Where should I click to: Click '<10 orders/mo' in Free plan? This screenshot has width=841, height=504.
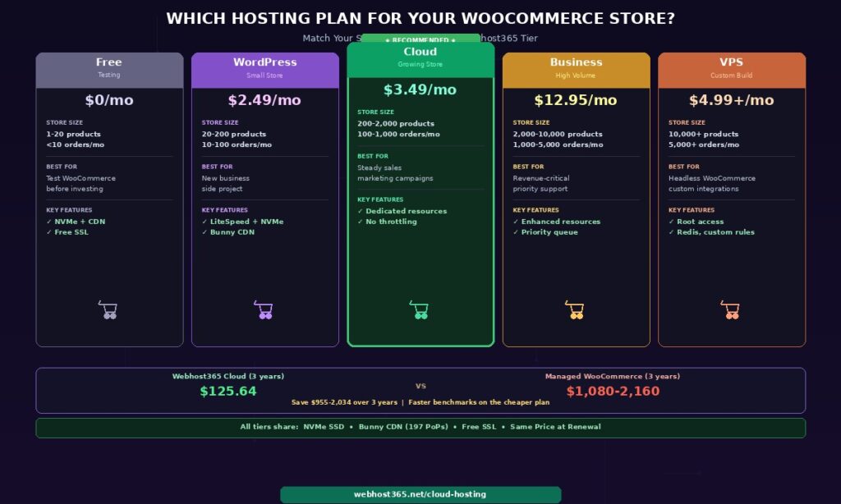tap(75, 144)
